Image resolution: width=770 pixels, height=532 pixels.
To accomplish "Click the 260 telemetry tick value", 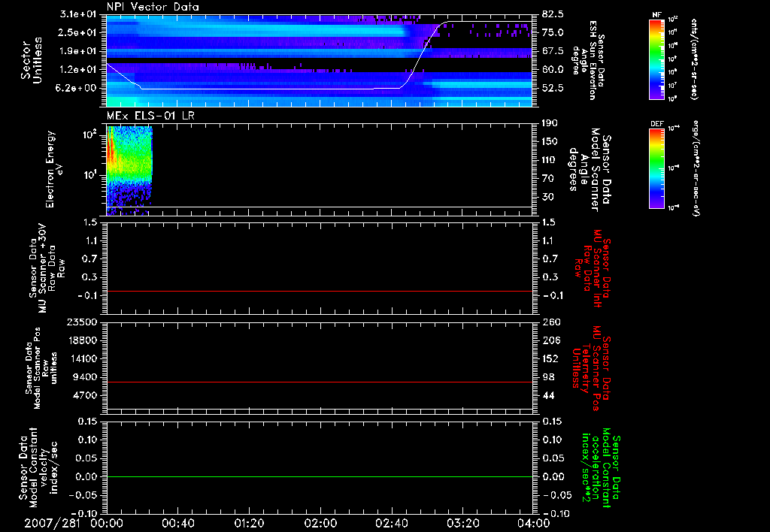I will [550, 322].
